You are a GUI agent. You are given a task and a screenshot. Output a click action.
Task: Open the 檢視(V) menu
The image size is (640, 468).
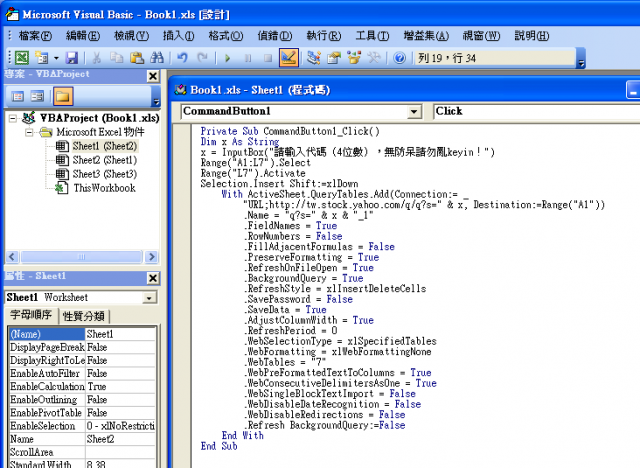pyautogui.click(x=131, y=36)
